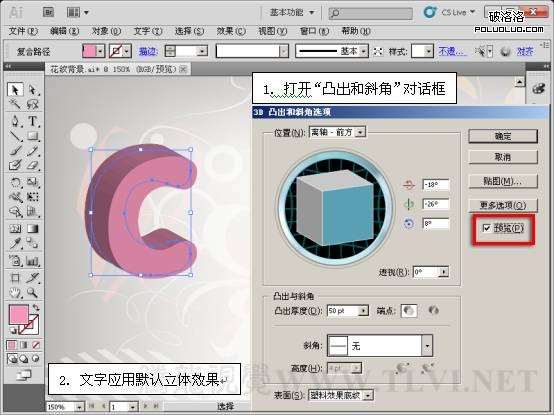Image resolution: width=554 pixels, height=415 pixels.
Task: Open the stroke color dropdown in control bar
Action: (x=127, y=52)
